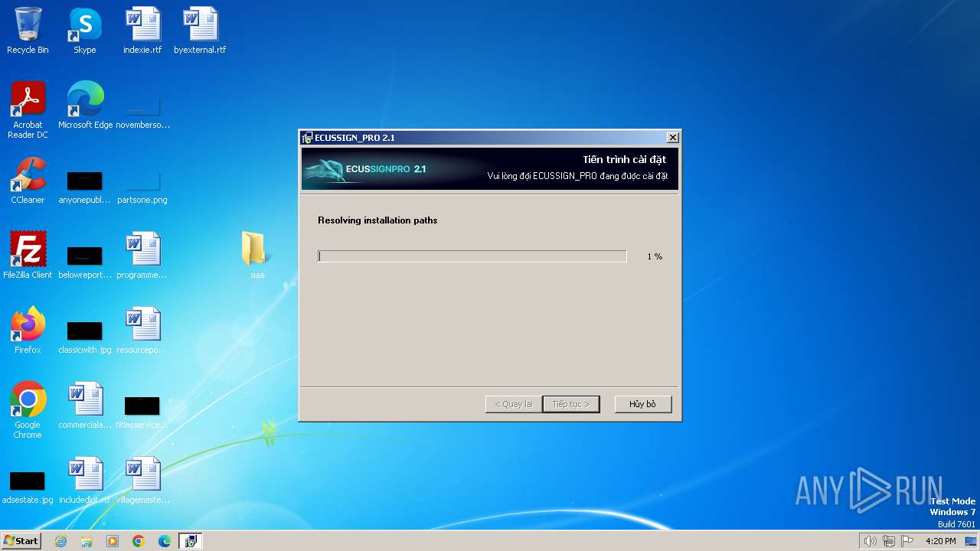Image resolution: width=980 pixels, height=551 pixels.
Task: Select the adsestate.jpg file icon
Action: (x=28, y=487)
